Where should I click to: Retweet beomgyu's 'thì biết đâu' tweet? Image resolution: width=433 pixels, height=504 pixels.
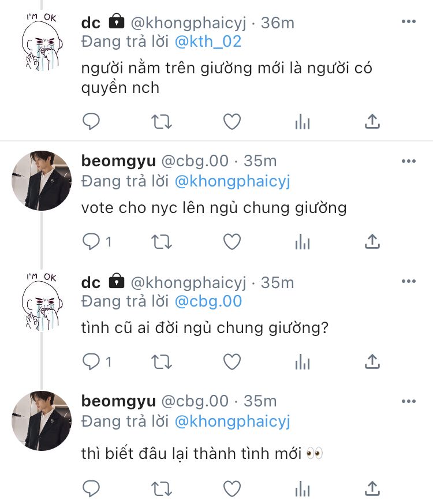(162, 489)
